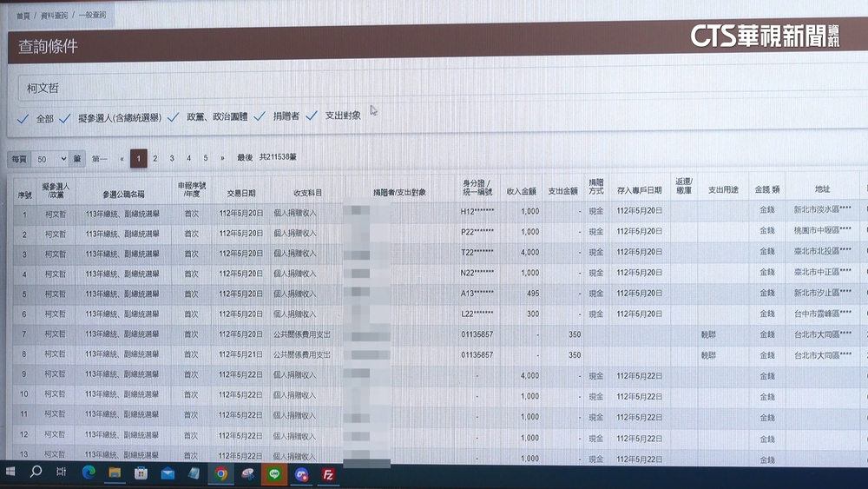
Task: Select income amount 300 in row 6
Action: [533, 314]
